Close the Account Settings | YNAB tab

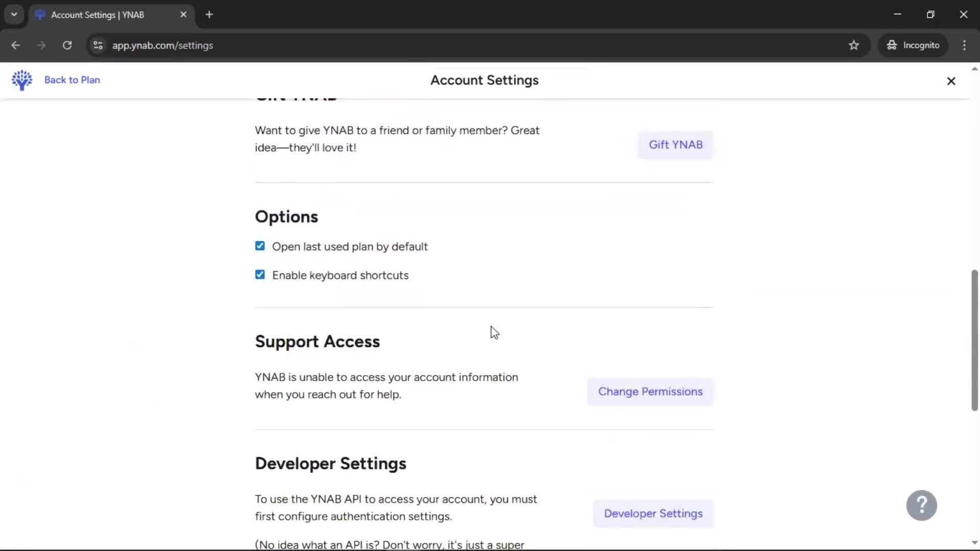(x=183, y=15)
